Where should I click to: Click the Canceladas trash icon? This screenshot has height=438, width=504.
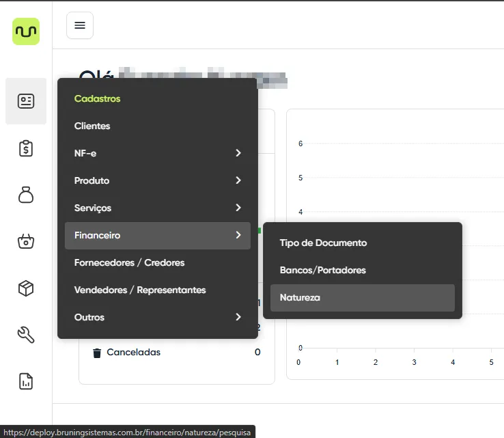pos(97,353)
